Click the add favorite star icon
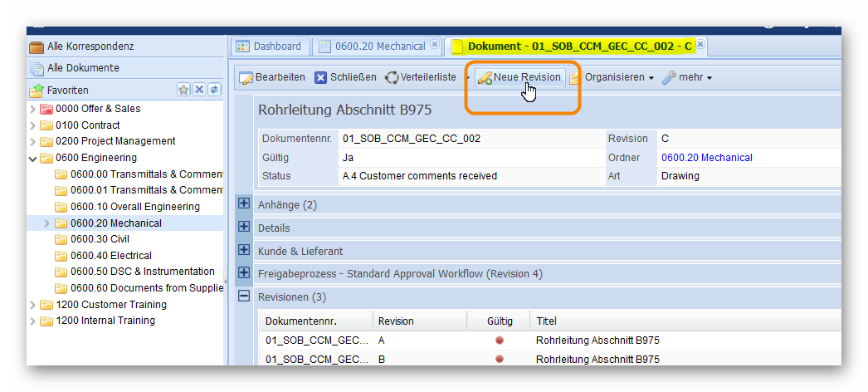Viewport: 868px width, 392px height. pos(183,90)
